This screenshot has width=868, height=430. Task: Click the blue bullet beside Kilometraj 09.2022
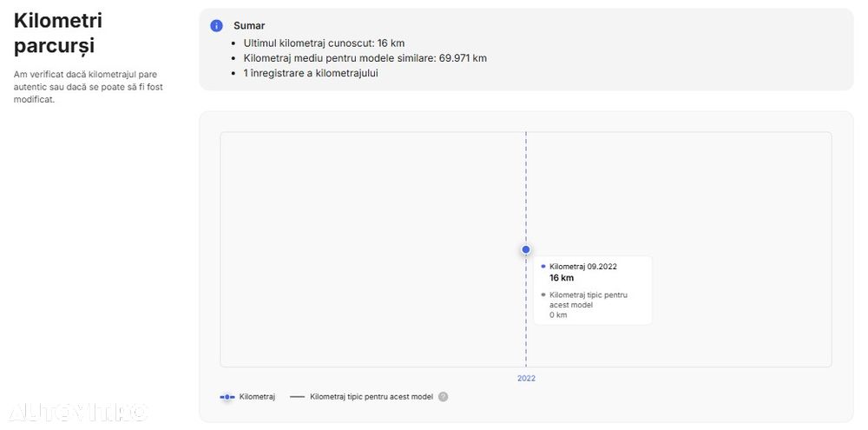coord(543,267)
